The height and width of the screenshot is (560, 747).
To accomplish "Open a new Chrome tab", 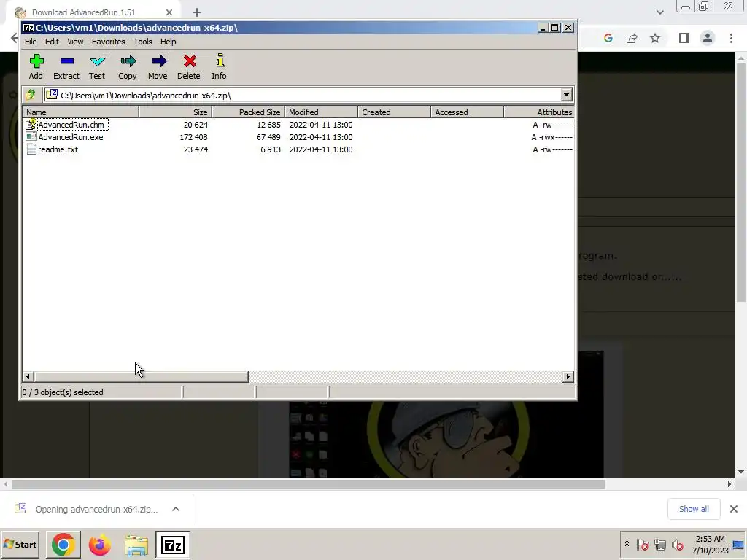I will pos(197,12).
